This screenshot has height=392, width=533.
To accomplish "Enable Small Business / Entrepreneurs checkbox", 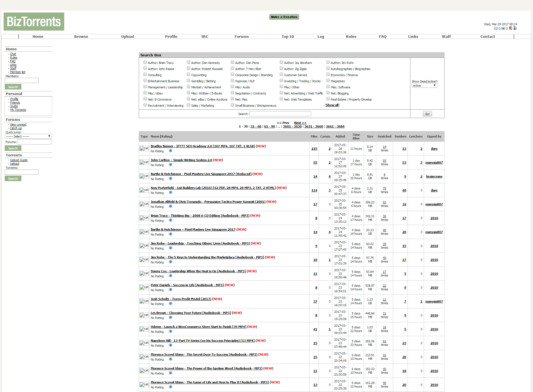I will point(232,105).
